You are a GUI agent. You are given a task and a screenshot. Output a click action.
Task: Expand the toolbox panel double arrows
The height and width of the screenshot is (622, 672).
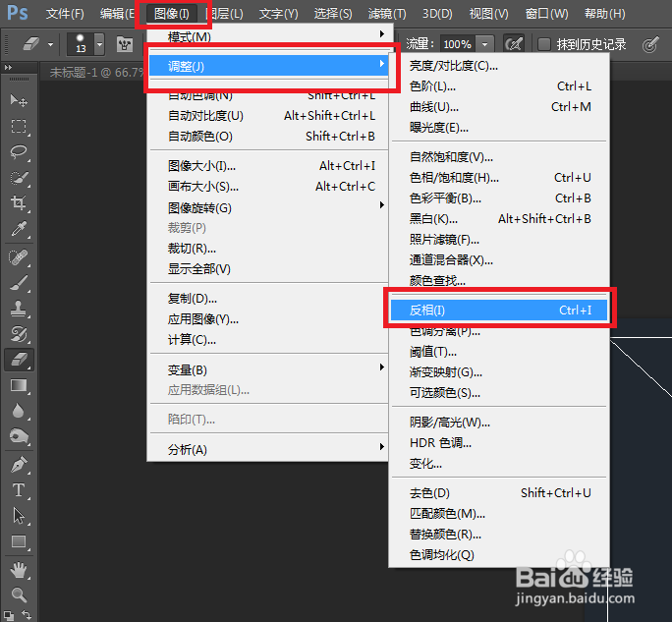8,67
